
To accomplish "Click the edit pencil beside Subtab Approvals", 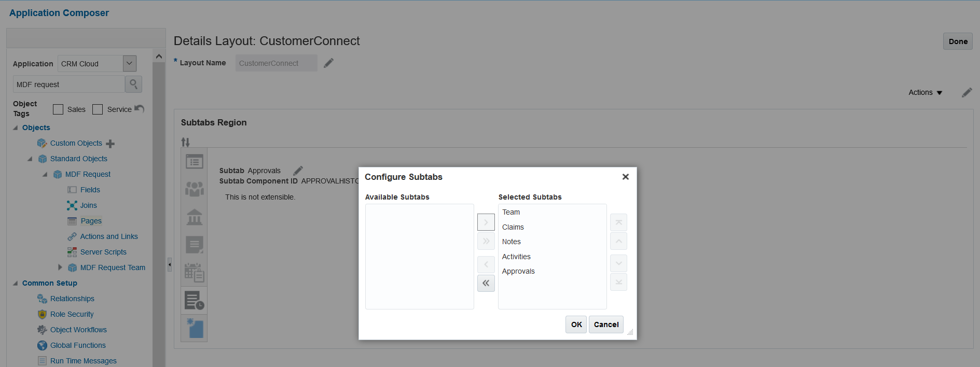I will tap(298, 171).
